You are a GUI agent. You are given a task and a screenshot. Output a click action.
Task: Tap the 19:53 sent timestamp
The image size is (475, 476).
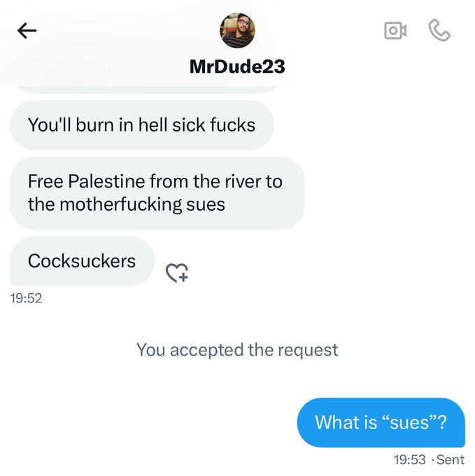409,460
